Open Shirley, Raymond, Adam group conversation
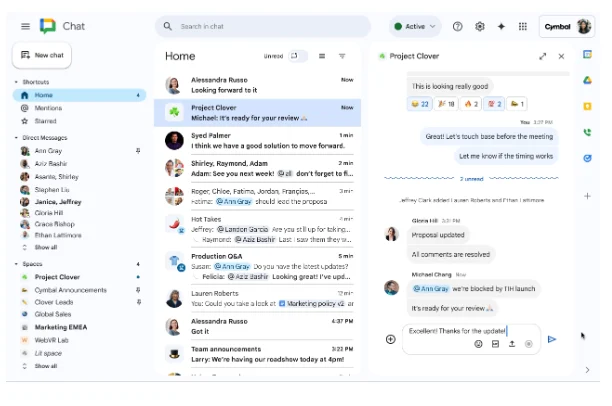612x406 pixels. [x=258, y=169]
